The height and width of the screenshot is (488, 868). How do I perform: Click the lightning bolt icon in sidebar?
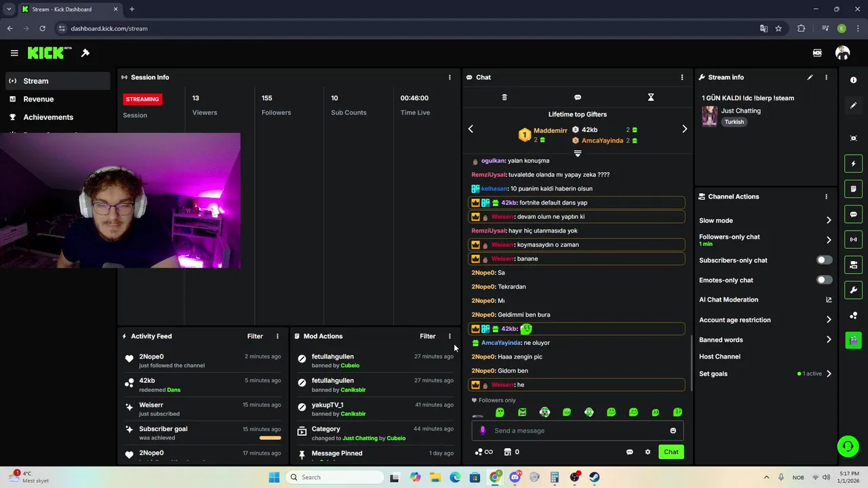pyautogui.click(x=853, y=163)
